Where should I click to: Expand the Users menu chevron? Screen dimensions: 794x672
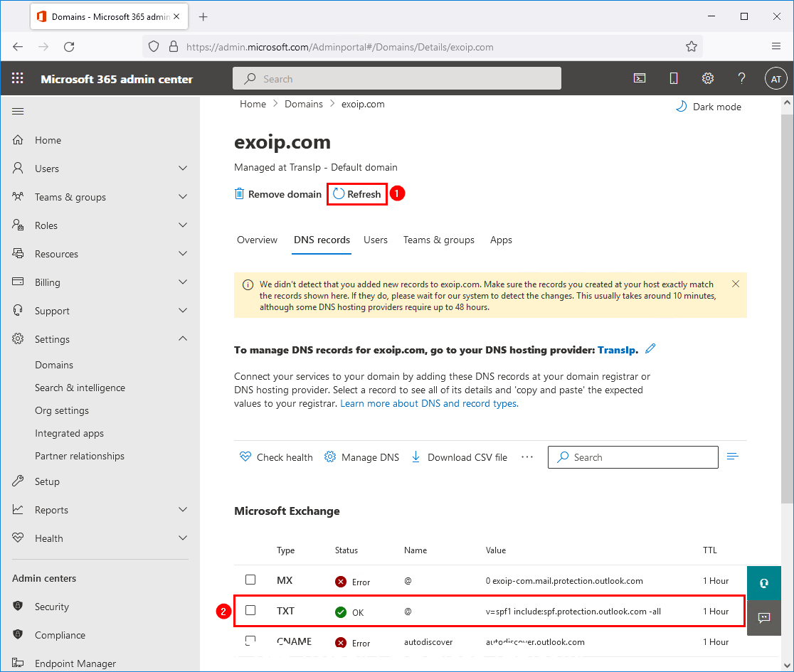pos(183,168)
